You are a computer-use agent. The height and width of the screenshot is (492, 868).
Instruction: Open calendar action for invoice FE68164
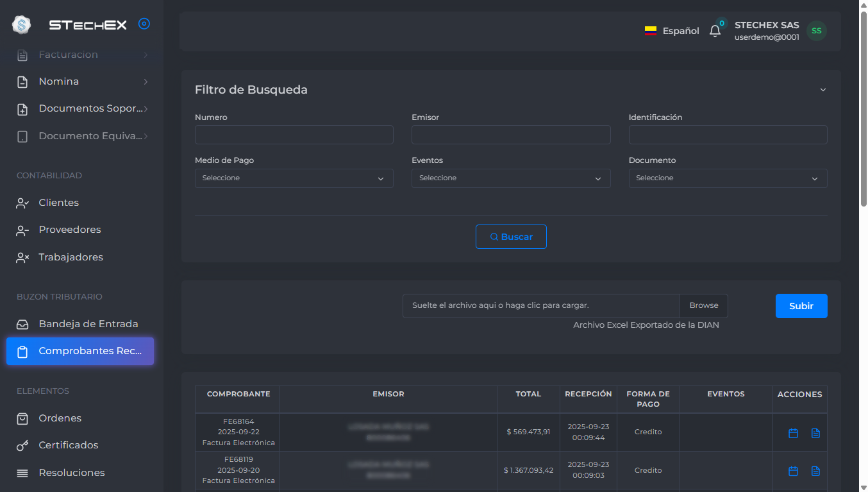click(x=793, y=433)
